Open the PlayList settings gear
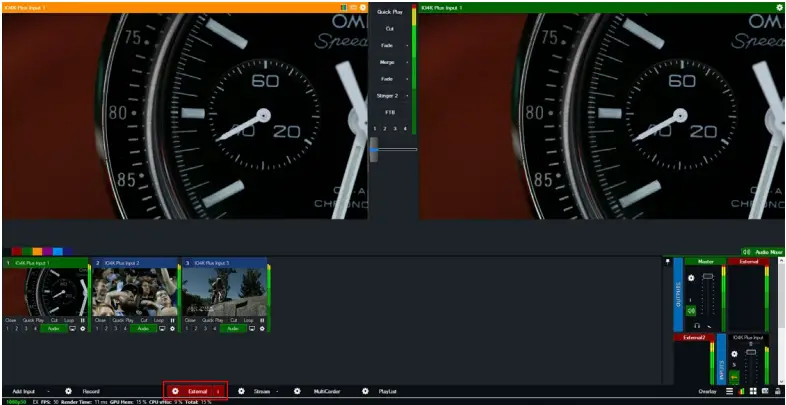The width and height of the screenshot is (786, 405). (x=366, y=391)
